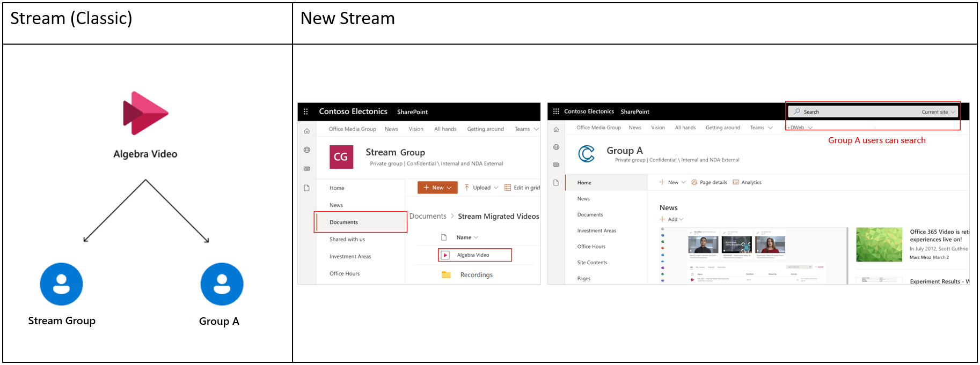Open All hands tab in Stream Group site
The width and height of the screenshot is (980, 365).
pyautogui.click(x=445, y=129)
